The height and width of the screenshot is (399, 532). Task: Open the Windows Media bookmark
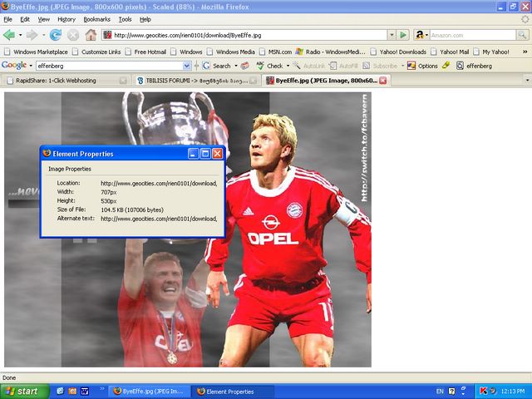pos(231,52)
